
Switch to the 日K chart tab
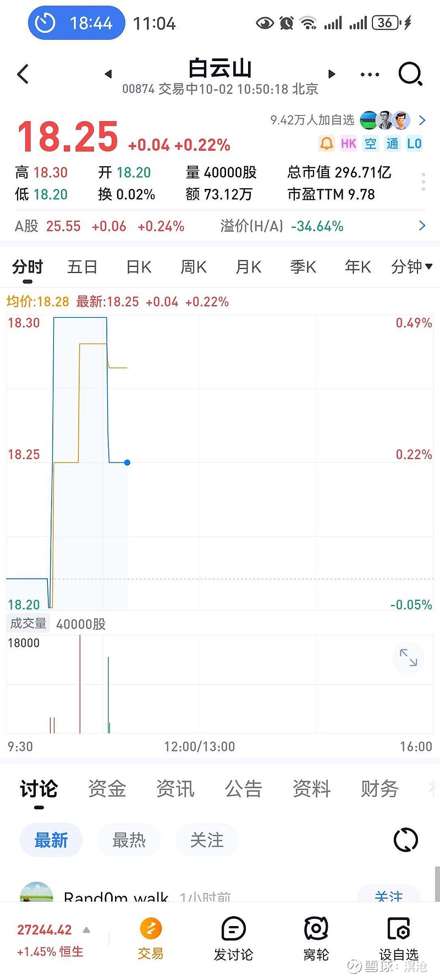(x=139, y=267)
